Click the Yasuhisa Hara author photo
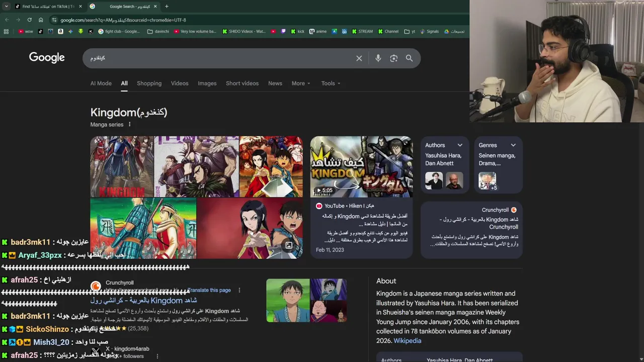644x362 pixels. coord(434,180)
